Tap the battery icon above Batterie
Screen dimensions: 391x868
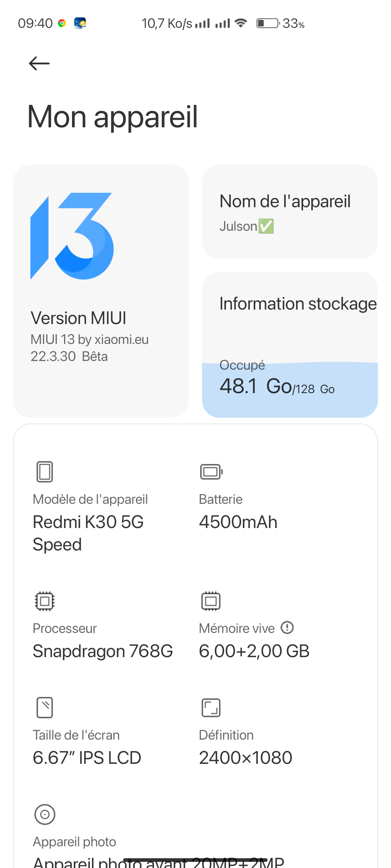(211, 472)
